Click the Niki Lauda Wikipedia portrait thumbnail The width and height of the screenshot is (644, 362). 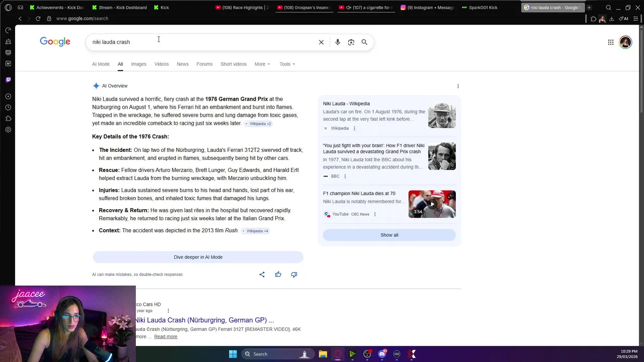pyautogui.click(x=442, y=116)
